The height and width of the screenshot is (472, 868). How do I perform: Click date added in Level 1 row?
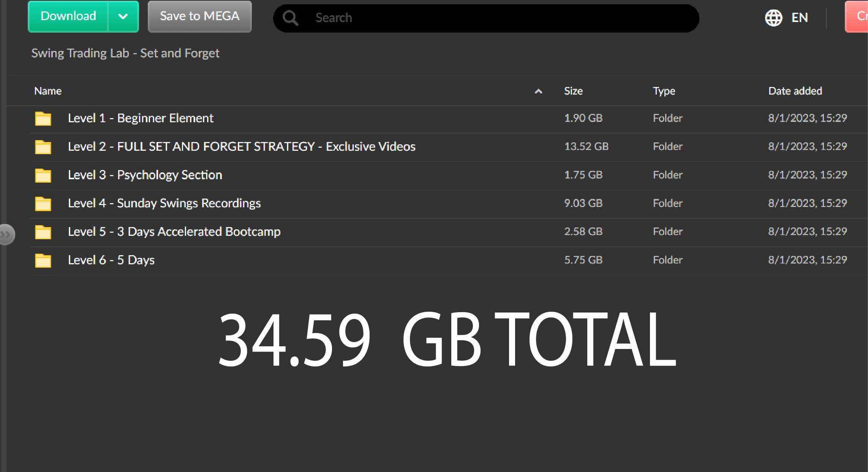click(x=808, y=118)
